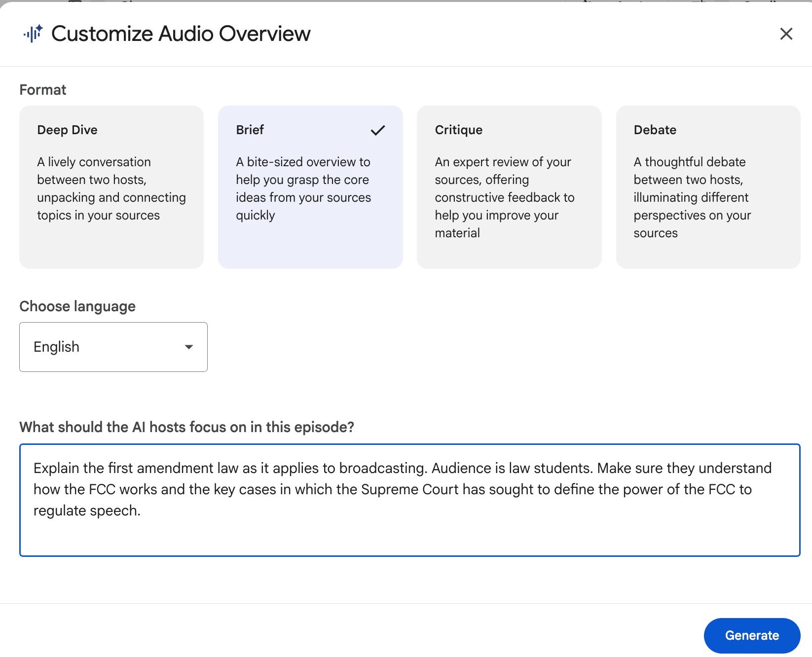Expand the language dropdown arrow
The image size is (812, 657).
[x=188, y=347]
